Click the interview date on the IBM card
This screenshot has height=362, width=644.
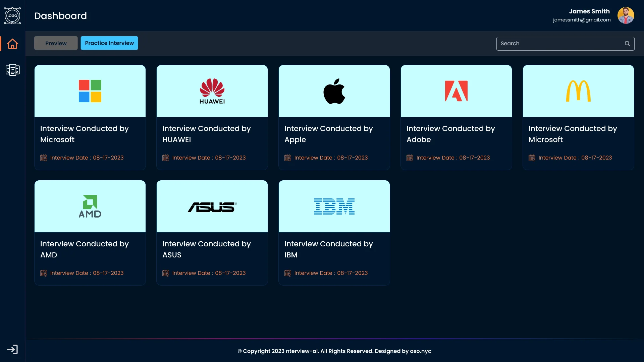[x=331, y=273]
